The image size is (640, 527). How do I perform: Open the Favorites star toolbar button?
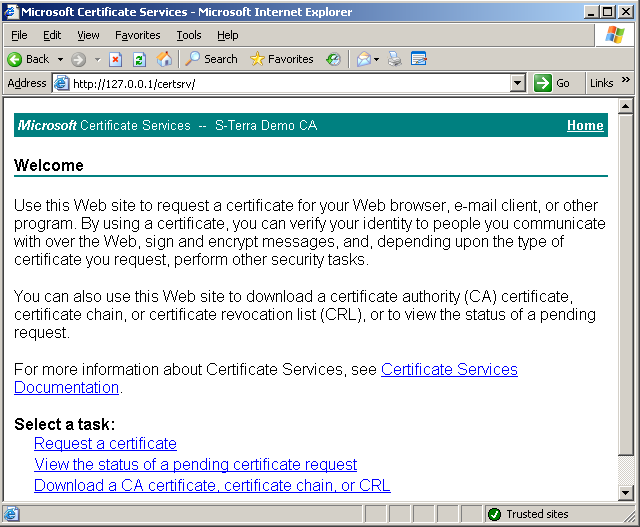282,59
